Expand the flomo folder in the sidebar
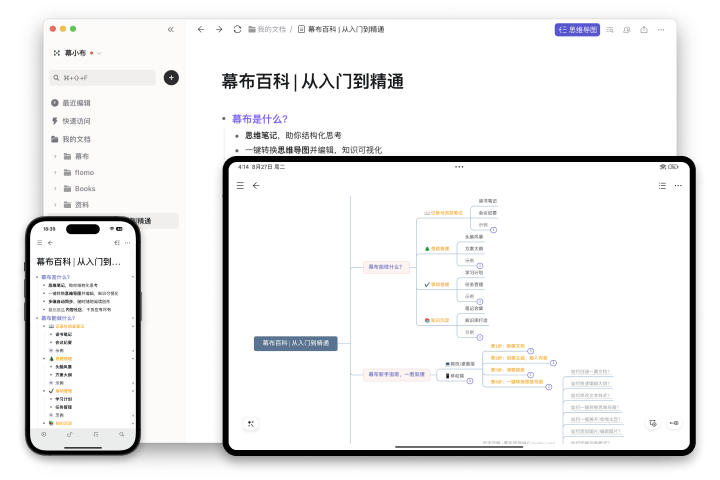Image resolution: width=720 pixels, height=480 pixels. coord(55,173)
